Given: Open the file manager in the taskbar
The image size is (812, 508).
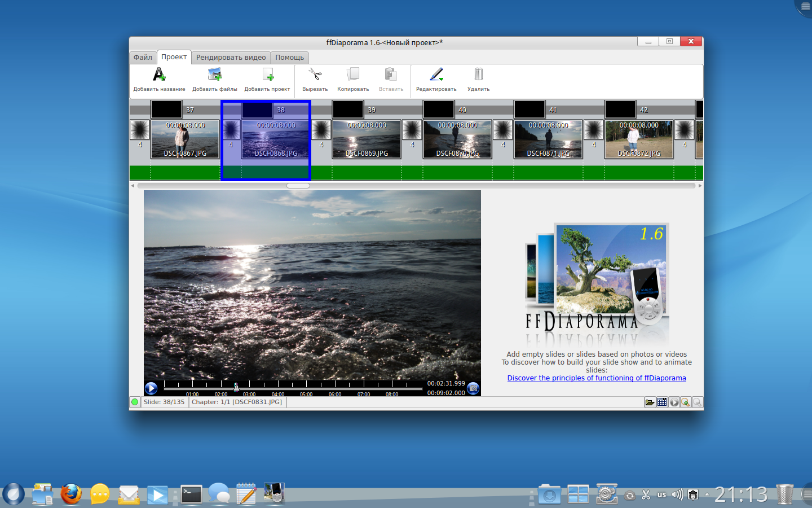Looking at the screenshot, I should click(42, 494).
